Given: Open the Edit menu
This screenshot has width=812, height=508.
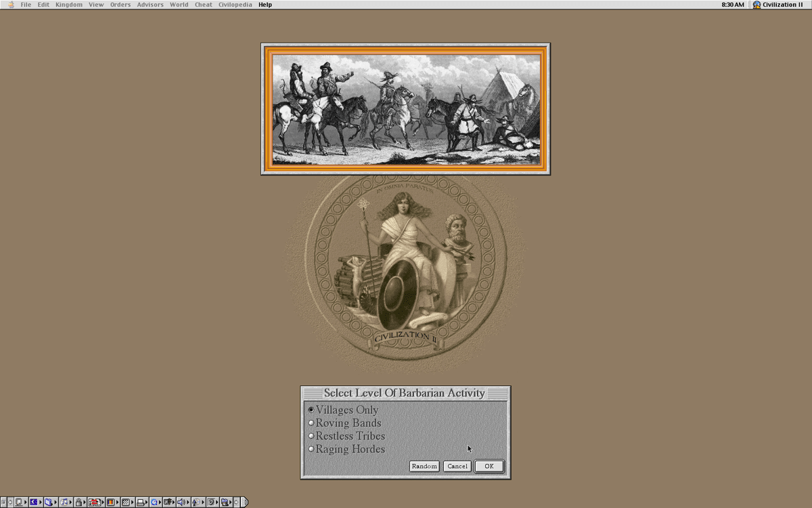Looking at the screenshot, I should (x=43, y=5).
